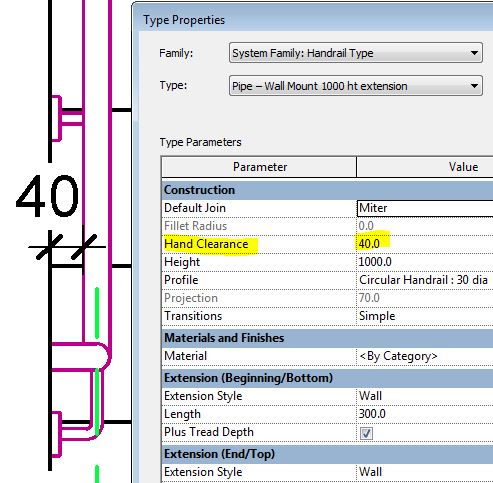Viewport: 493px width, 483px height.
Task: Click the Hand Clearance parameter label
Action: (206, 244)
